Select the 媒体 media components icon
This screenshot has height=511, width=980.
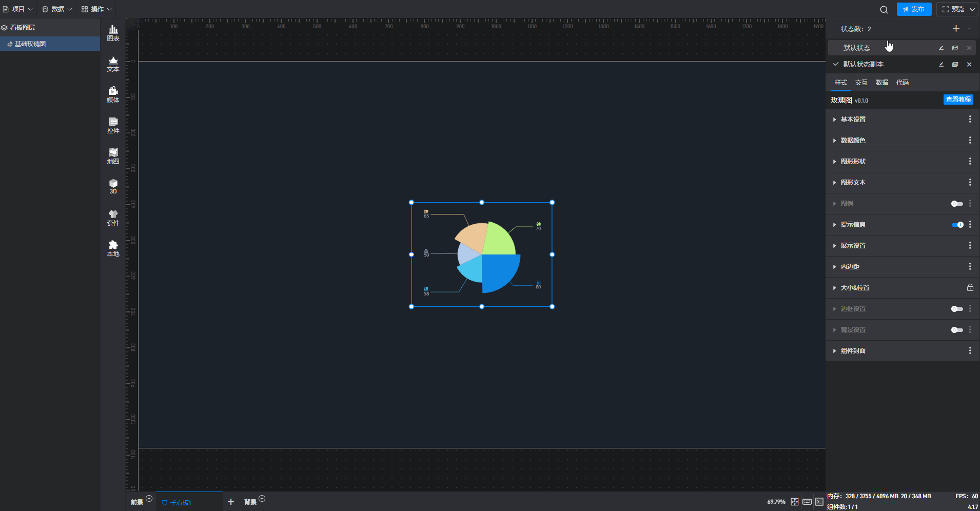113,94
